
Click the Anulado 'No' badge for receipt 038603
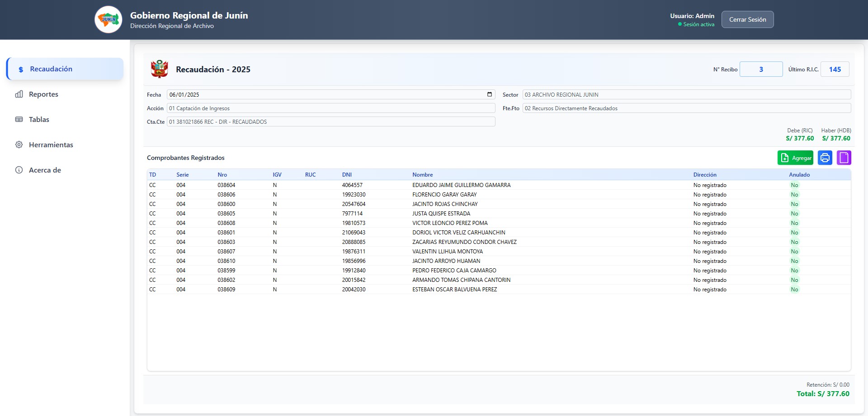pos(794,242)
